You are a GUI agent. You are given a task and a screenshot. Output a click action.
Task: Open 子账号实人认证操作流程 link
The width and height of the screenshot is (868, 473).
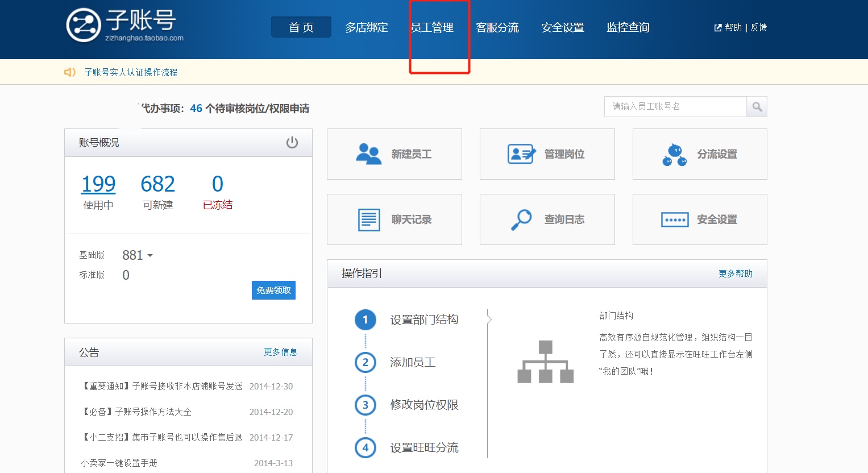click(x=131, y=72)
